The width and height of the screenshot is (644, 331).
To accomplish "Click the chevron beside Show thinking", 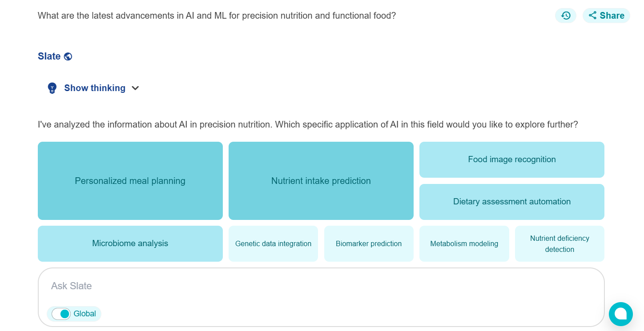I will (135, 88).
